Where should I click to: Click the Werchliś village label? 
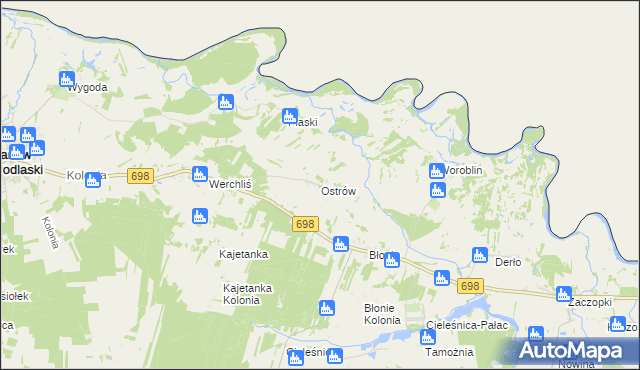230,184
